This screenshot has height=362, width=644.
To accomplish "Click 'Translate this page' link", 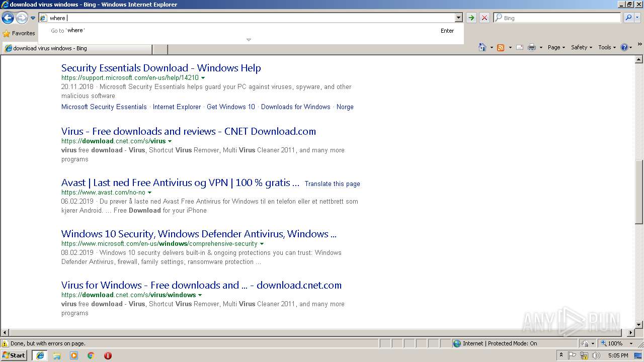I will [x=332, y=184].
